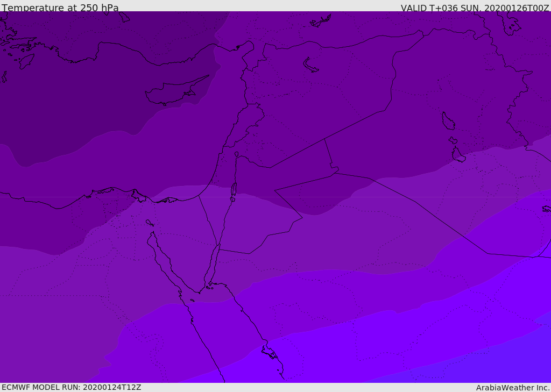Click the 'ECMWF MODEL RUN: 20200124T12Z' text
The width and height of the screenshot is (551, 392).
coord(72,387)
